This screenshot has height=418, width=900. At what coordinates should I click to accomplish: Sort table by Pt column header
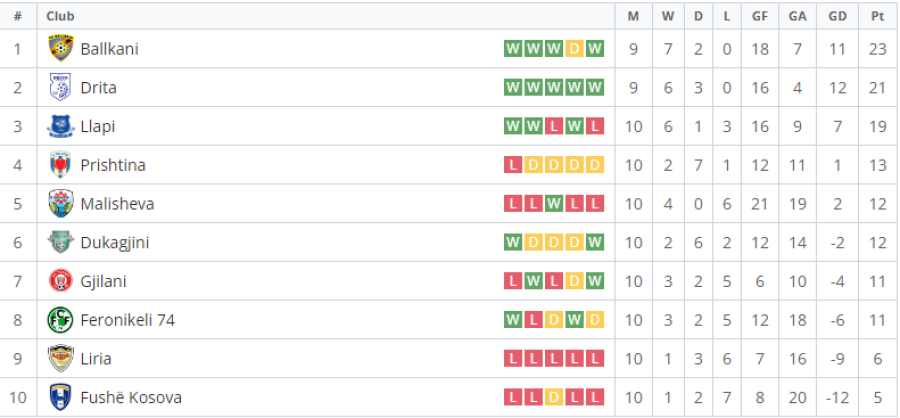tap(877, 16)
